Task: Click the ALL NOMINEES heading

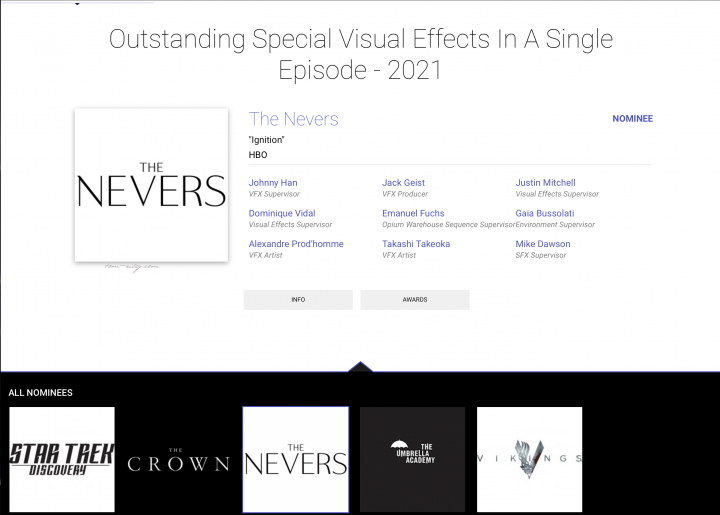Action: [40, 393]
